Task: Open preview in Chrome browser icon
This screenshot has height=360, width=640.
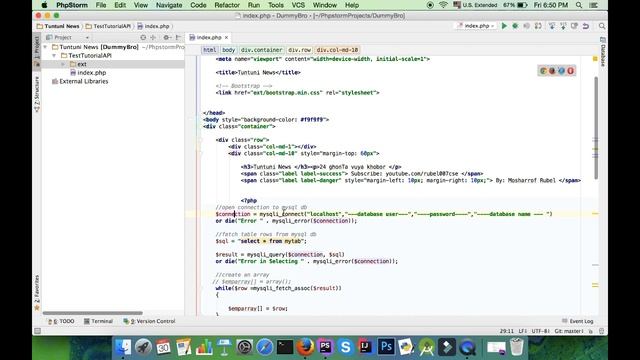Action: [543, 71]
